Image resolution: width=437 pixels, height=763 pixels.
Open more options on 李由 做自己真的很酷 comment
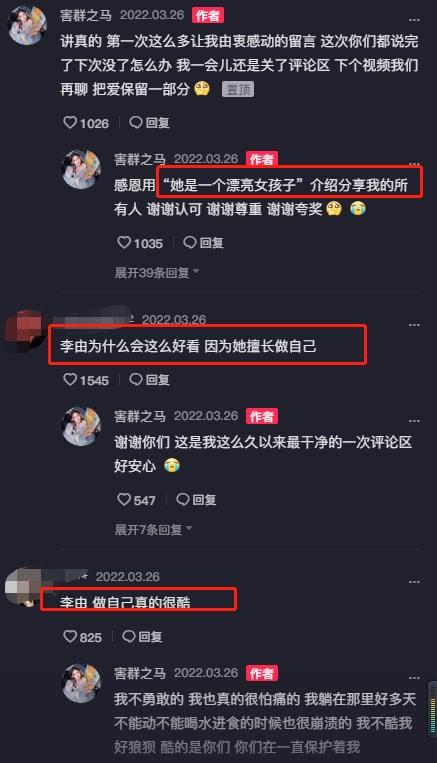[x=414, y=581]
